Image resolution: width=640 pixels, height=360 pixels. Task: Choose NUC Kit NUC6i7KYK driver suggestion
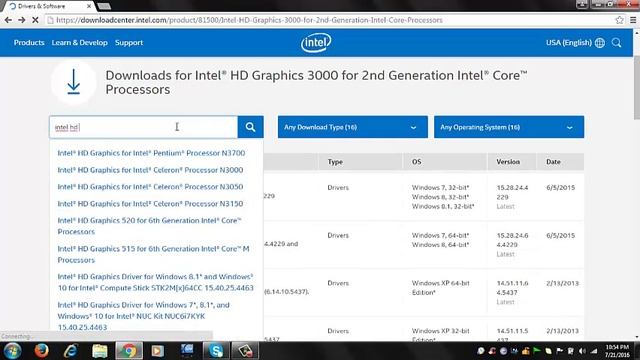click(143, 316)
